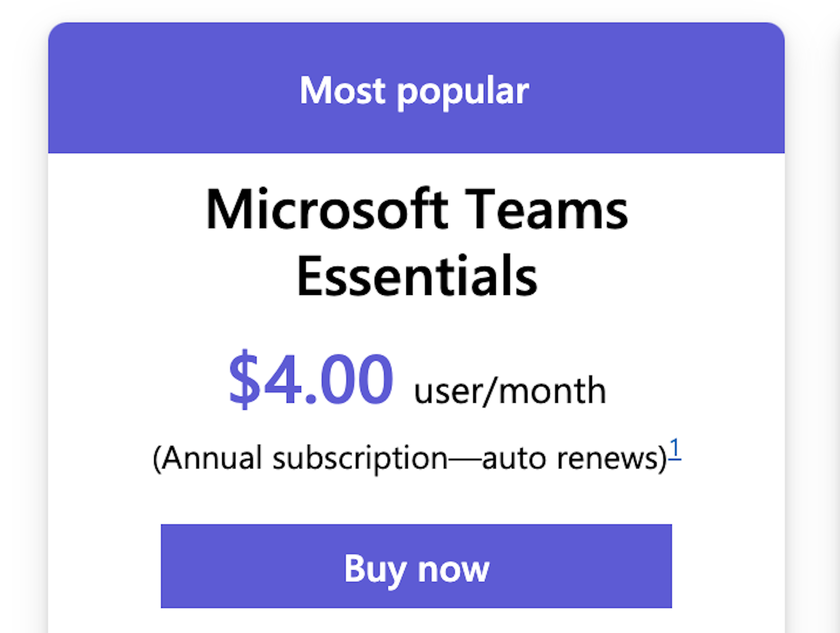Click the dollar sign in the price
This screenshot has height=633, width=840.
(244, 379)
